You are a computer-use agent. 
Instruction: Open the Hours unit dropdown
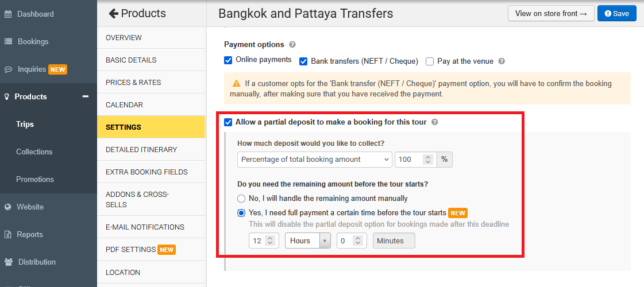coord(307,241)
